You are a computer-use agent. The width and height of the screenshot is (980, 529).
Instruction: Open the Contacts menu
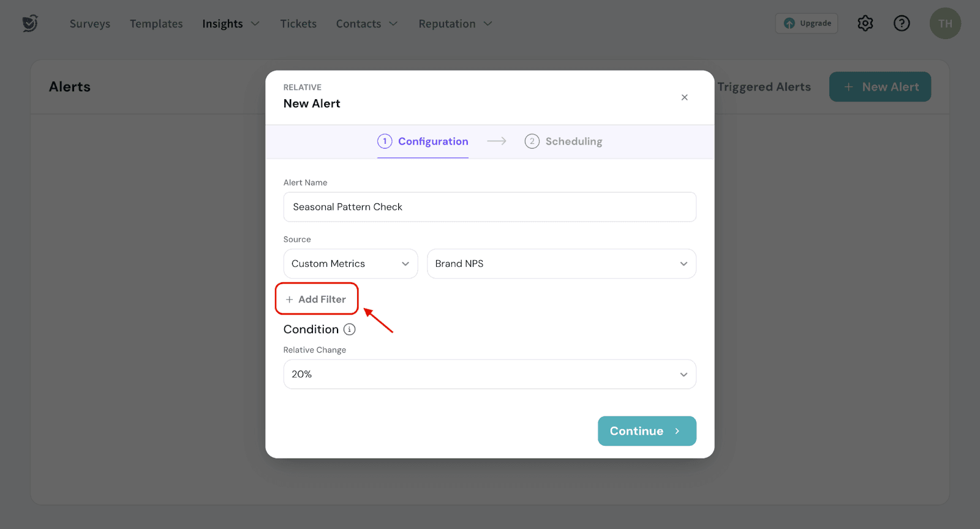[366, 24]
